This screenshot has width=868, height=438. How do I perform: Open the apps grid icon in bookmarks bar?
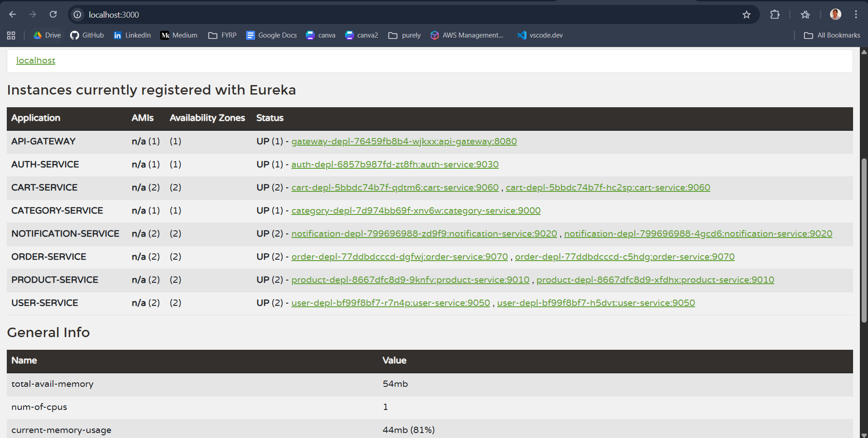11,35
